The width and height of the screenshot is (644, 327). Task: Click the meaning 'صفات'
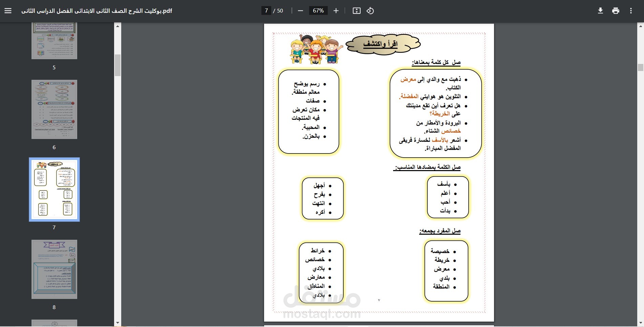[313, 101]
